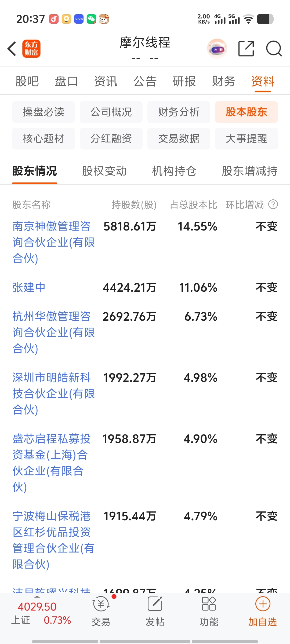Image resolution: width=290 pixels, height=644 pixels.
Task: Open the 东方财富 logo icon
Action: click(31, 49)
